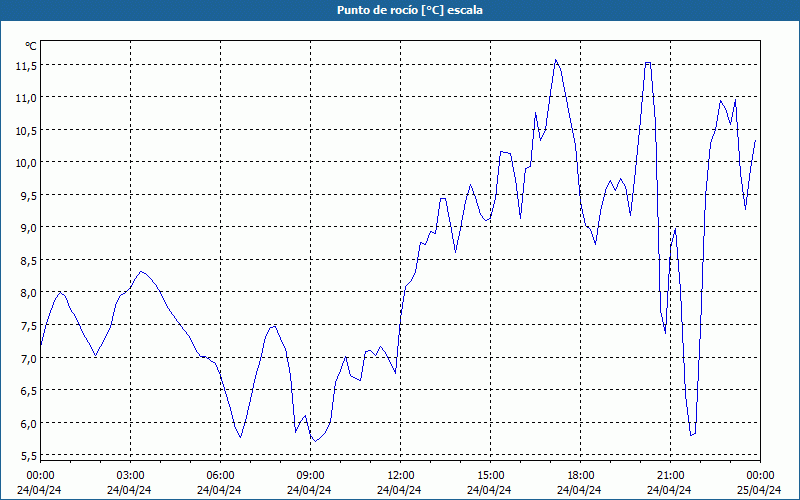Select the 11,5 value on the vertical axis
The height and width of the screenshot is (500, 800).
(x=26, y=66)
